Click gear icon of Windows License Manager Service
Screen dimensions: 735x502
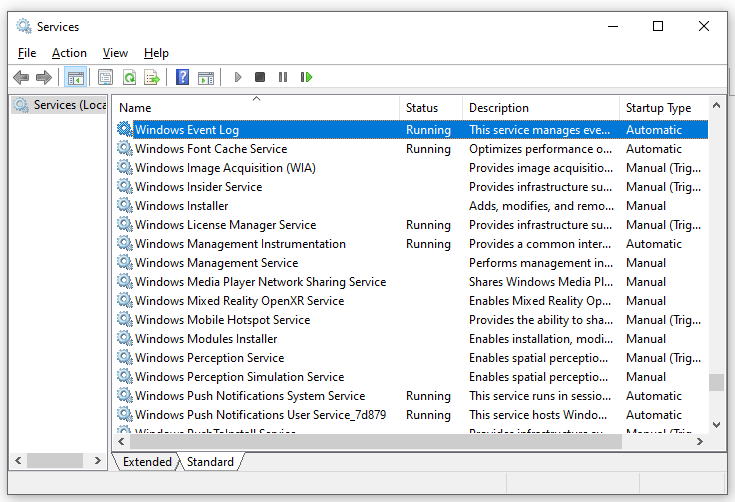point(125,225)
